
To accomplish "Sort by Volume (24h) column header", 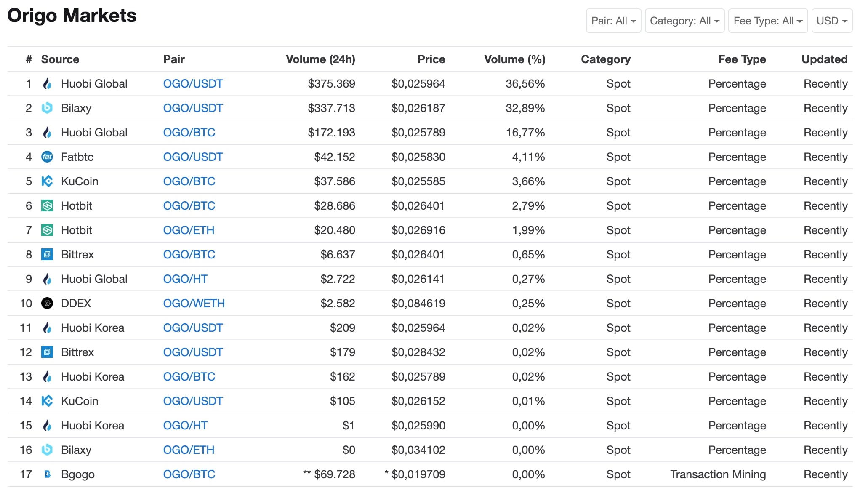I will tap(320, 59).
